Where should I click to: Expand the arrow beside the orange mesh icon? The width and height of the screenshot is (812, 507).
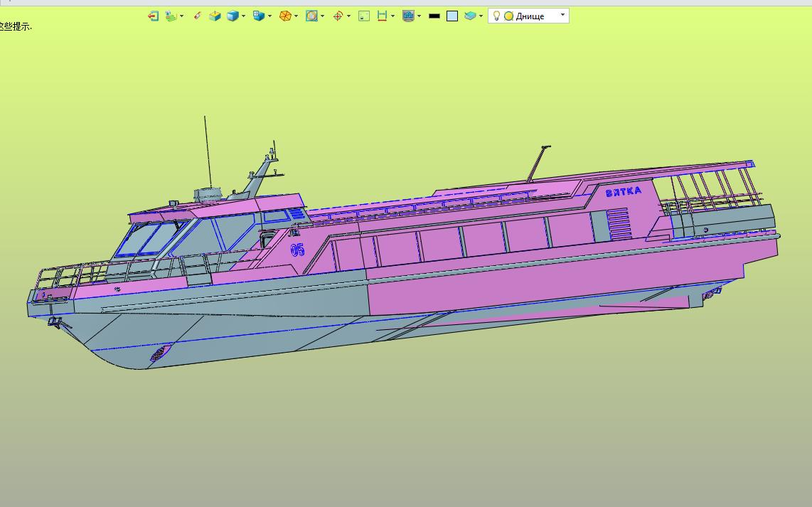click(x=297, y=16)
